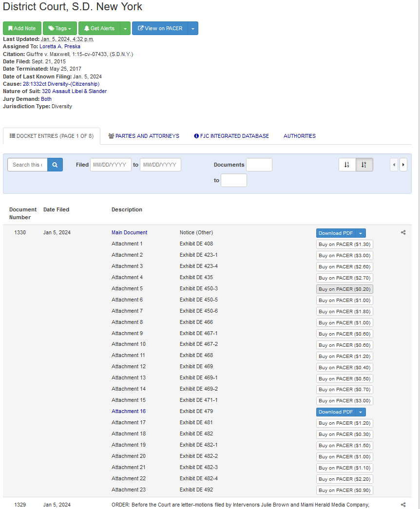Buy Attachment 9 Exhibit DE 467-1

click(344, 334)
